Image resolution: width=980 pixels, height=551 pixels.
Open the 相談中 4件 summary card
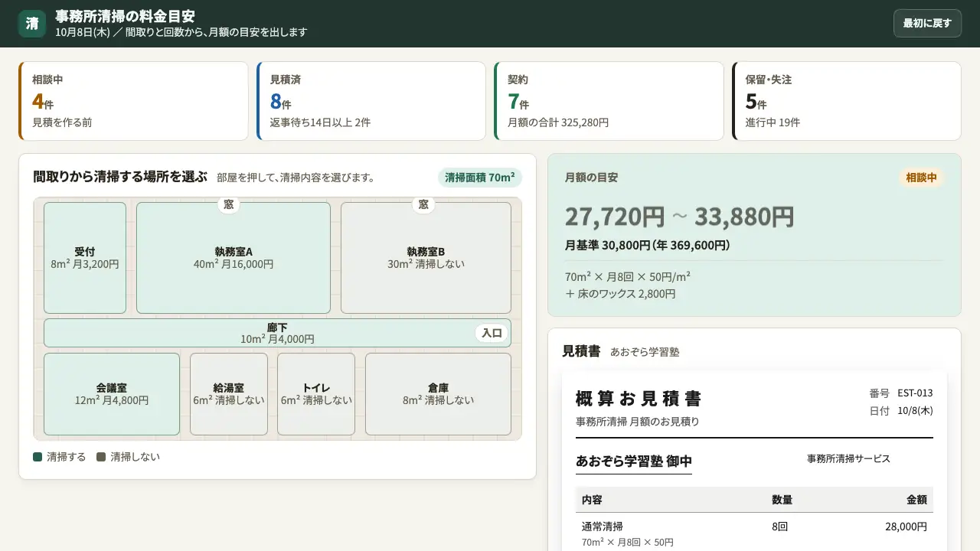click(x=133, y=101)
